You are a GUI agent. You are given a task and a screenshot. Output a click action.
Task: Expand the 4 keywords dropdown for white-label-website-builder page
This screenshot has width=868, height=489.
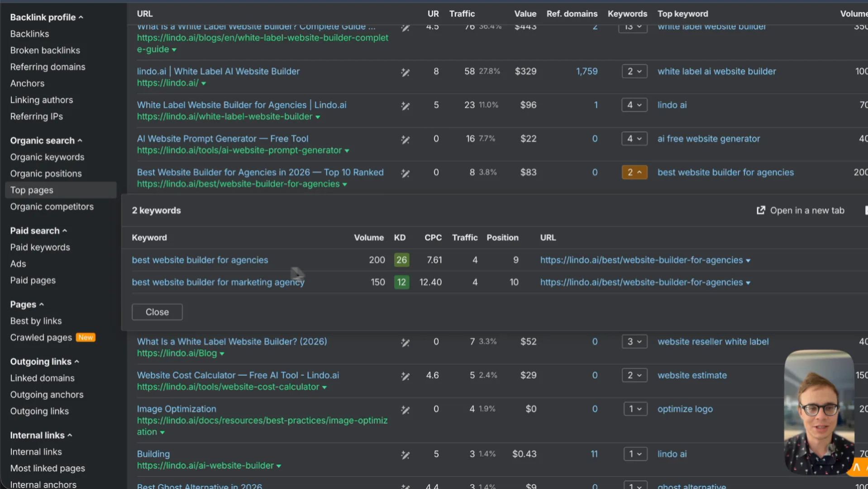tap(634, 105)
